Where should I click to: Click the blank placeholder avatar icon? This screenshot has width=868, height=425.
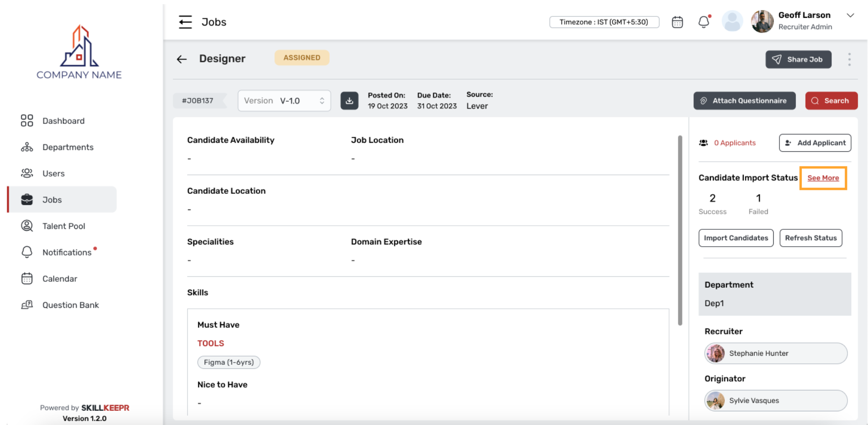click(732, 21)
